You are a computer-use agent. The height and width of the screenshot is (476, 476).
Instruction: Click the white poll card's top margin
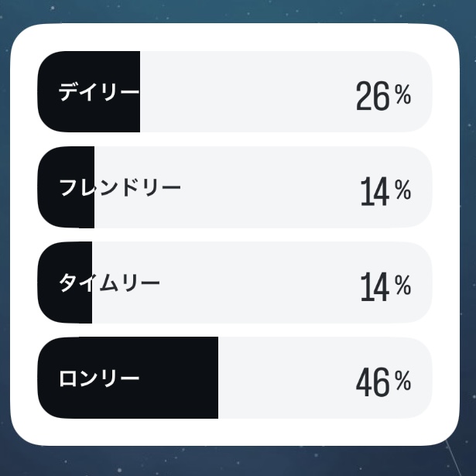[232, 36]
